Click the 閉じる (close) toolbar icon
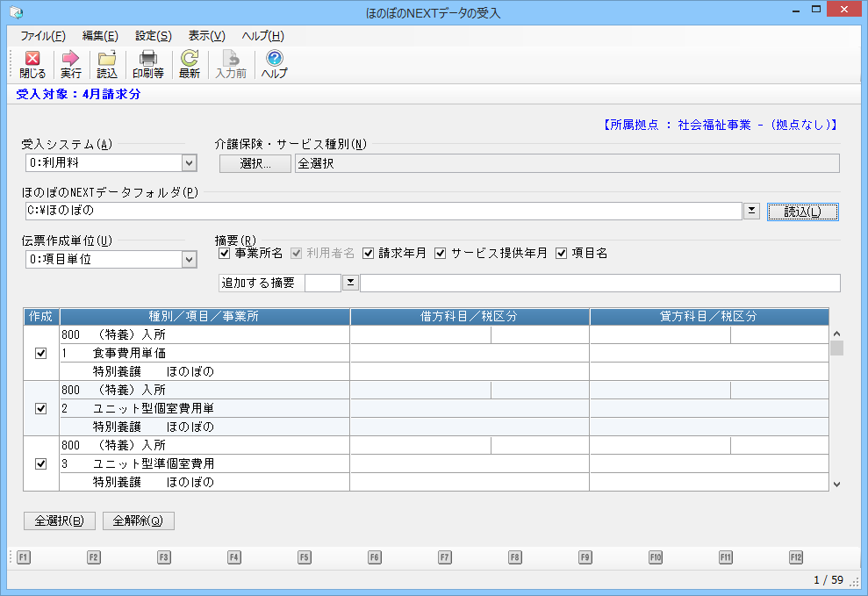The image size is (868, 596). click(32, 59)
